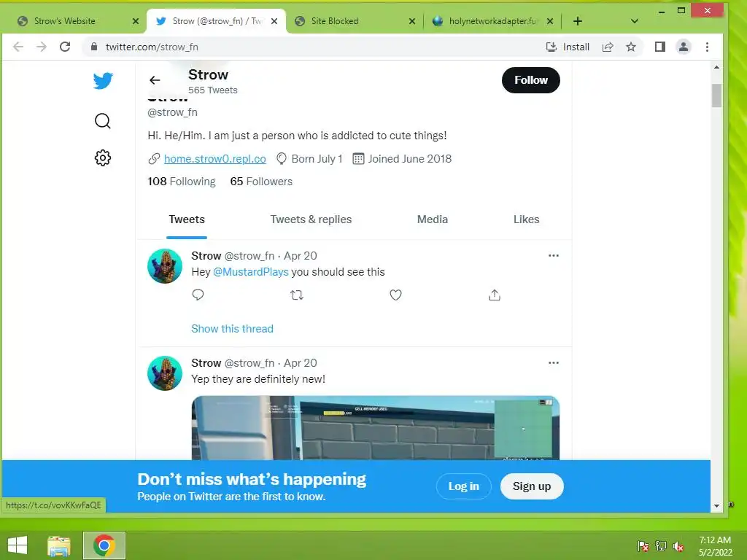This screenshot has height=560, width=747.
Task: Click Log in button on banner
Action: [463, 486]
